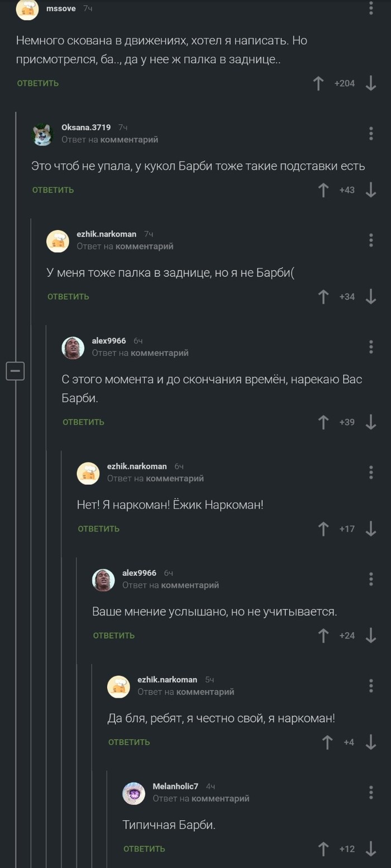Downvote Oksana.3719's comment about Barbie stands

pyautogui.click(x=370, y=190)
